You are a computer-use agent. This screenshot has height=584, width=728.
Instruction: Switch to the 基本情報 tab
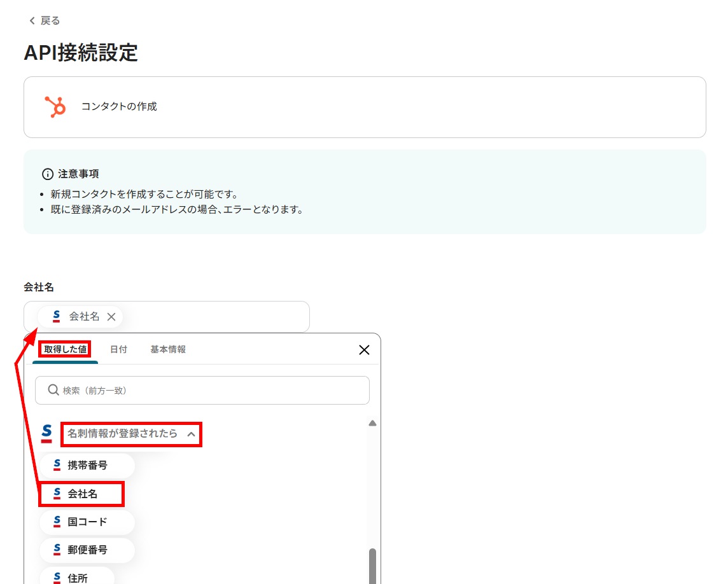point(168,349)
